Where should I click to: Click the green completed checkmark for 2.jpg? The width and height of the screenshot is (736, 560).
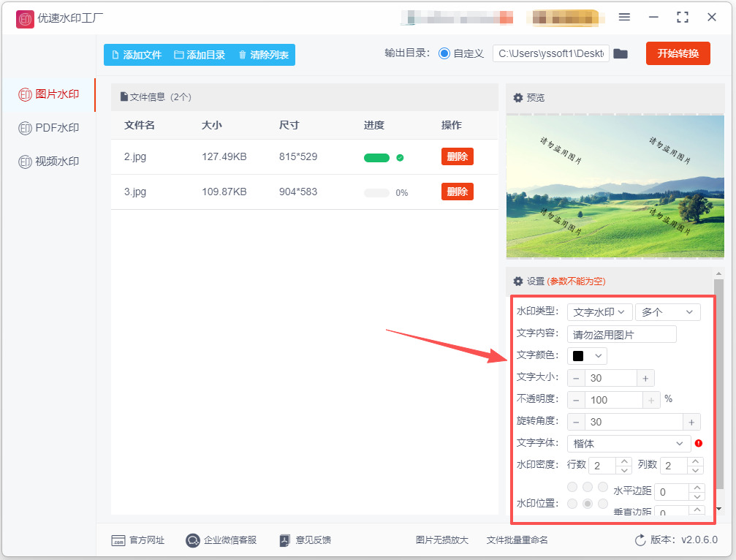pyautogui.click(x=400, y=158)
